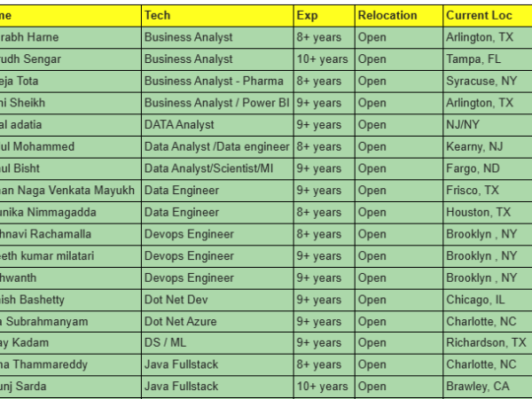Select the Nimmagadda name cell

pyautogui.click(x=69, y=212)
